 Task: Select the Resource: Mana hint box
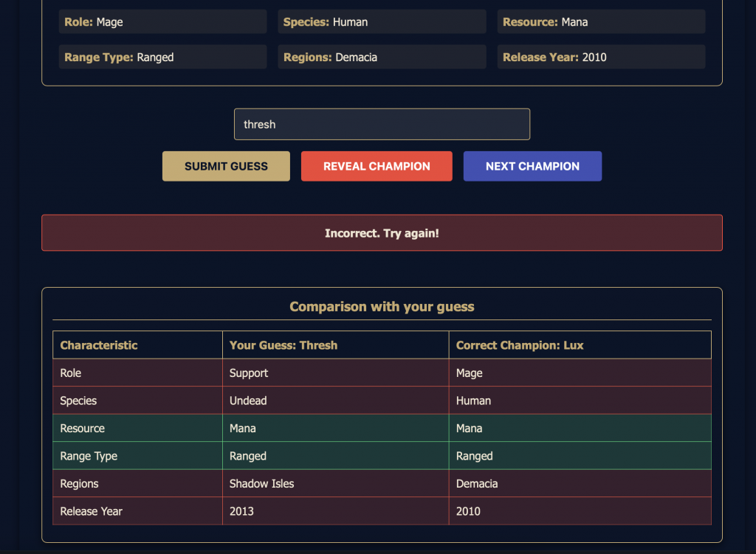click(x=601, y=22)
